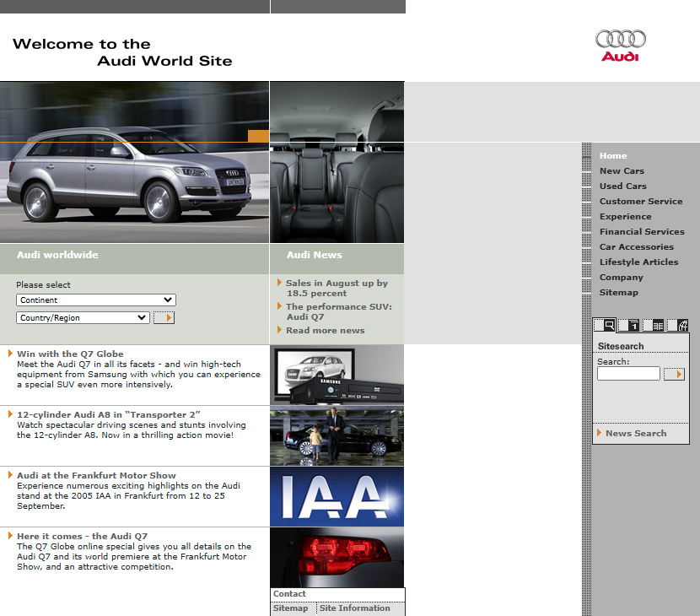The image size is (700, 616).
Task: Follow the News Search link
Action: click(x=636, y=433)
